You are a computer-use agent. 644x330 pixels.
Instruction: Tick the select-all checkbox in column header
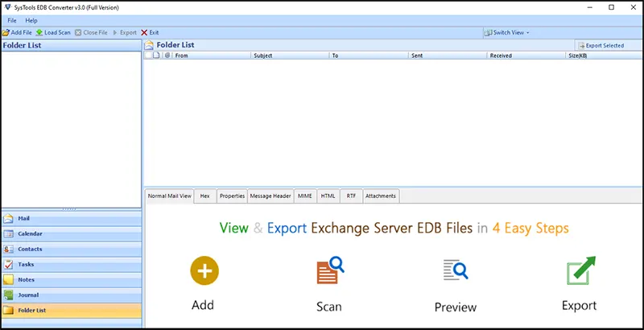pos(148,56)
